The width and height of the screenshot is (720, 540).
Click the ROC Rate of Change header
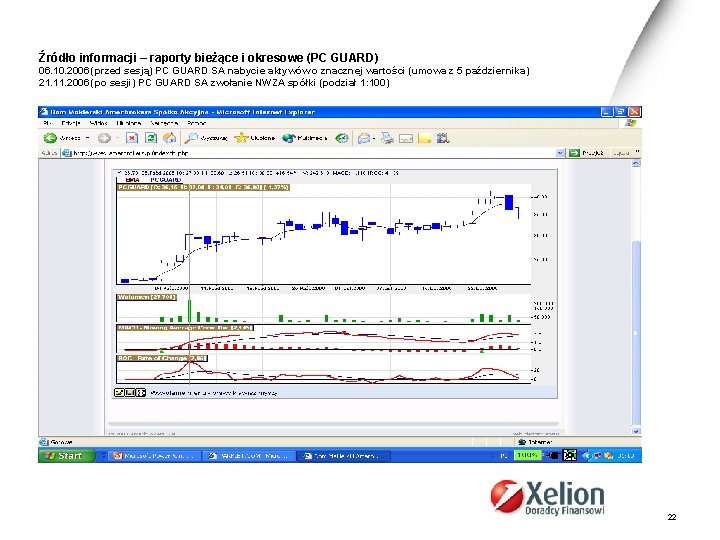163,358
